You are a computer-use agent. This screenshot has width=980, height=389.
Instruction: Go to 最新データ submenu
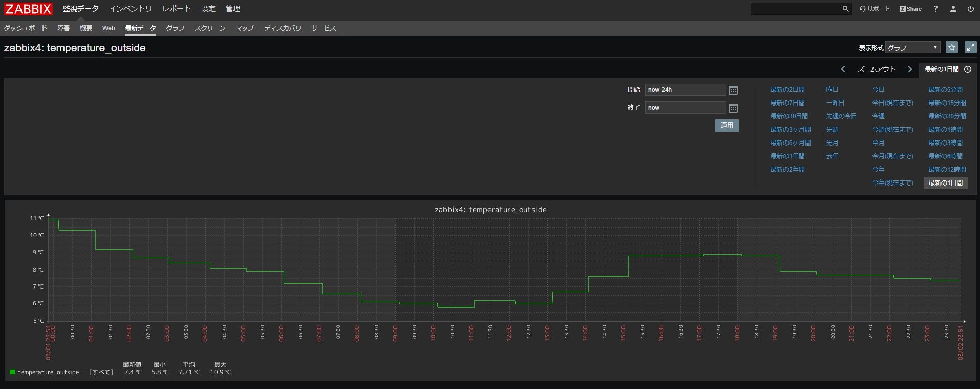click(x=140, y=28)
